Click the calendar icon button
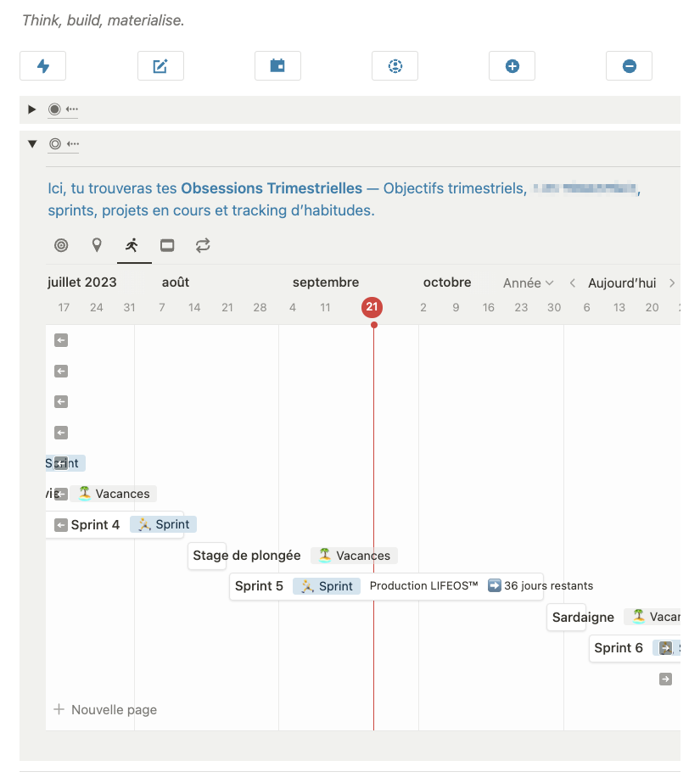The height and width of the screenshot is (783, 700). [x=277, y=66]
